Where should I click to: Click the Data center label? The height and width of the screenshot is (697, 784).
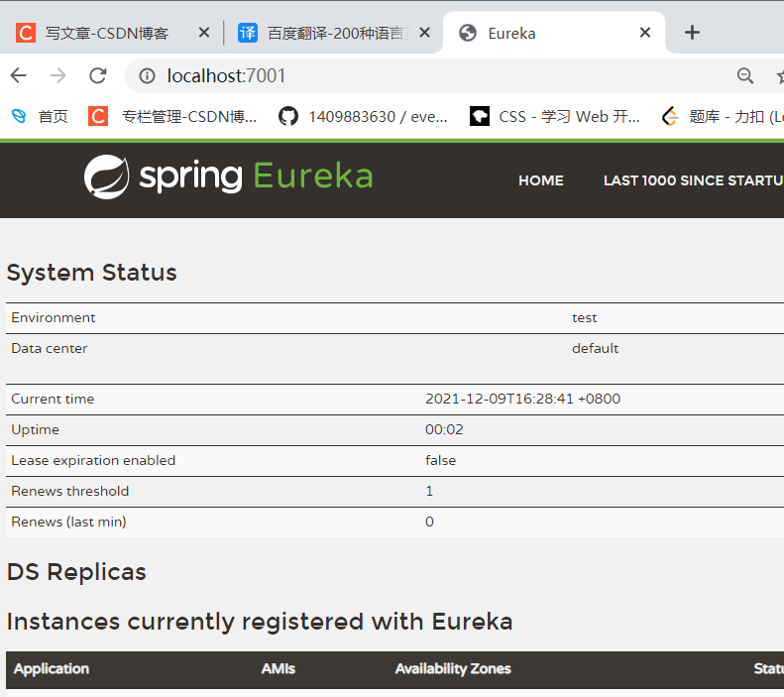click(x=50, y=349)
